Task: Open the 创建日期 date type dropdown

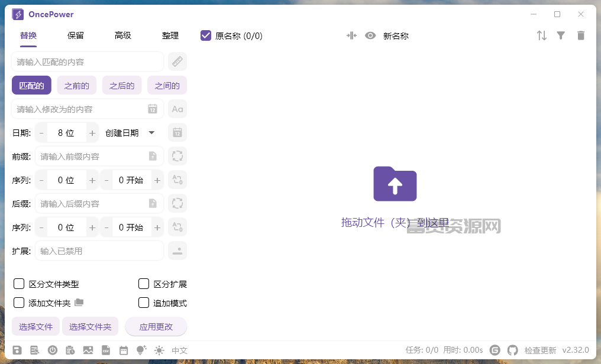Action: [x=130, y=133]
